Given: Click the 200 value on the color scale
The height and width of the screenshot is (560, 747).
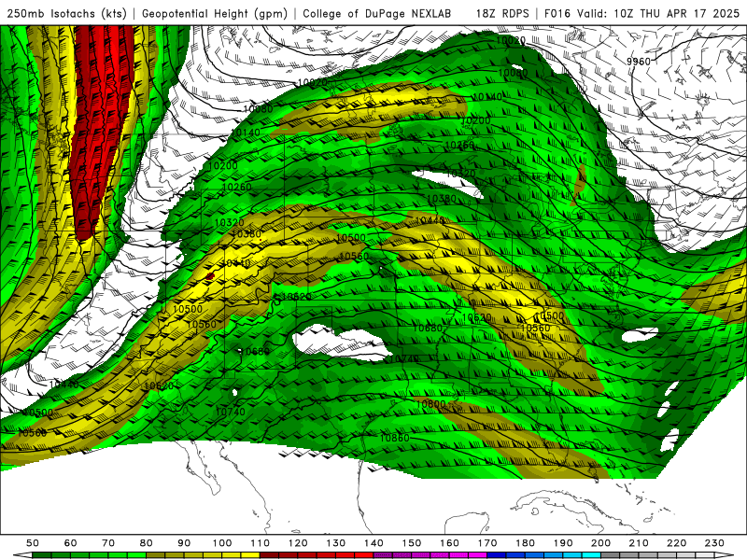Looking at the screenshot, I should [600, 543].
